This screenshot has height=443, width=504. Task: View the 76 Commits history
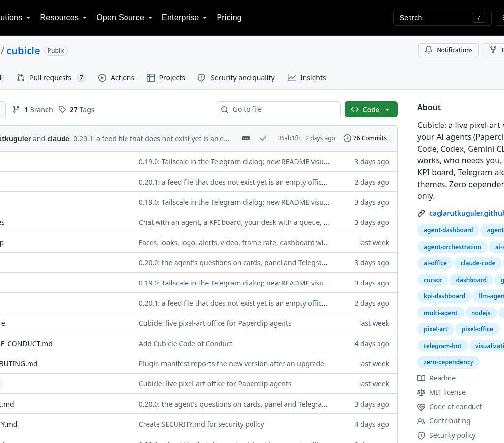(365, 138)
